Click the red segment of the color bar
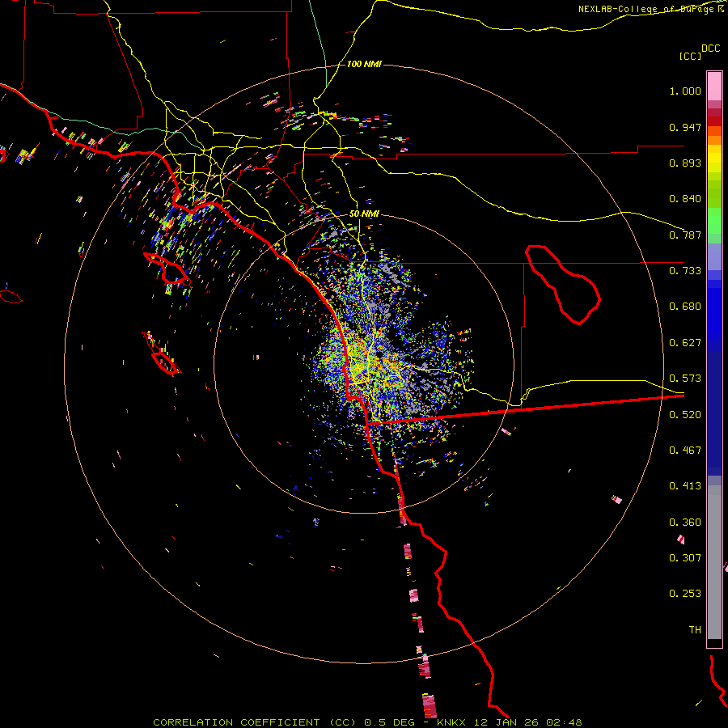Screen dimensions: 728x728 click(x=714, y=121)
